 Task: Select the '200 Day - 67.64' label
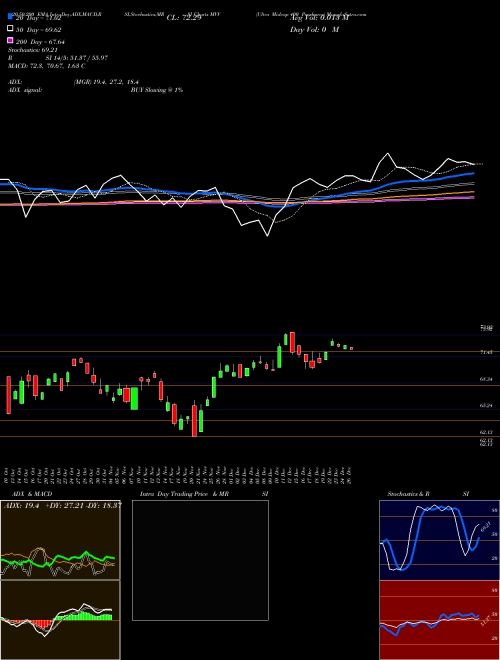click(x=40, y=42)
